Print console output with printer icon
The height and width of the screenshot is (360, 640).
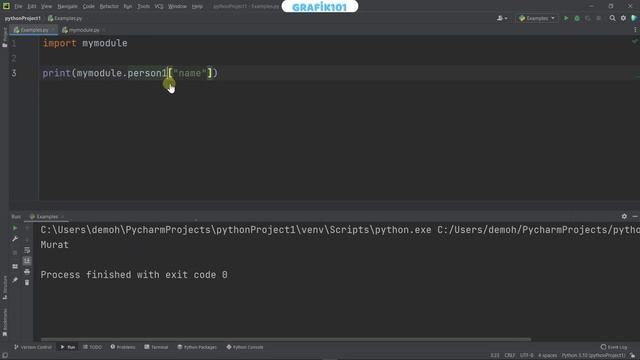coord(27,272)
